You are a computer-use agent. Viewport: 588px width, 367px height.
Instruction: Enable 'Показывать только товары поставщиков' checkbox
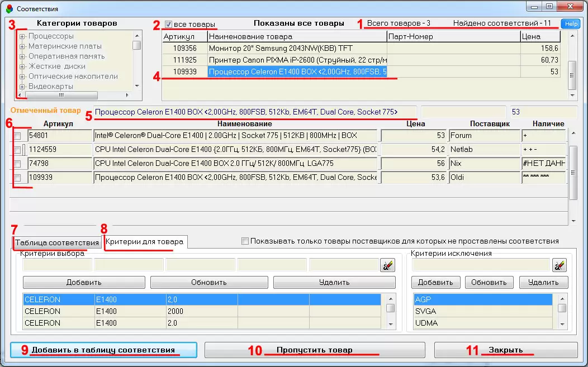coord(245,241)
